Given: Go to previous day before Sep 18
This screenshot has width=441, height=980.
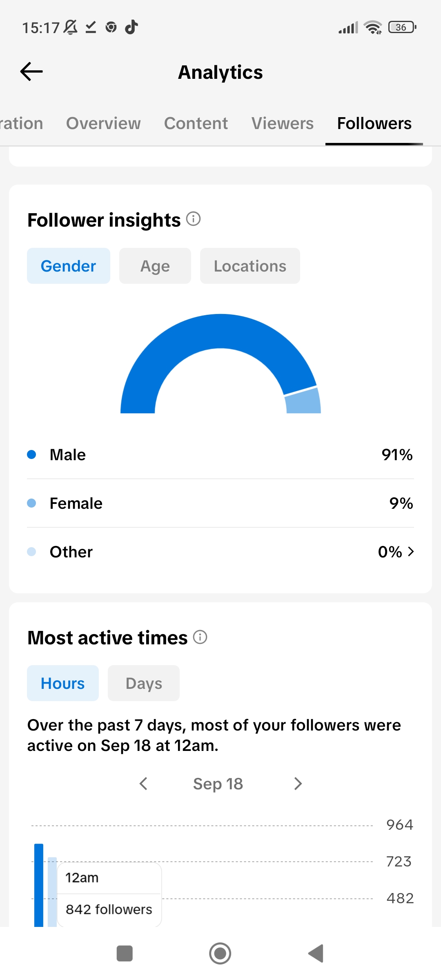Looking at the screenshot, I should pos(143,784).
